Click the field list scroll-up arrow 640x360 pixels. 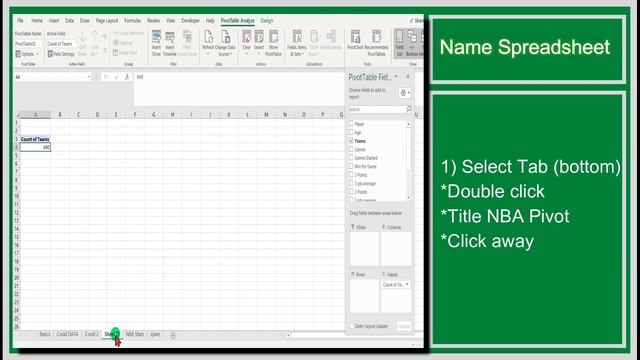[x=409, y=124]
